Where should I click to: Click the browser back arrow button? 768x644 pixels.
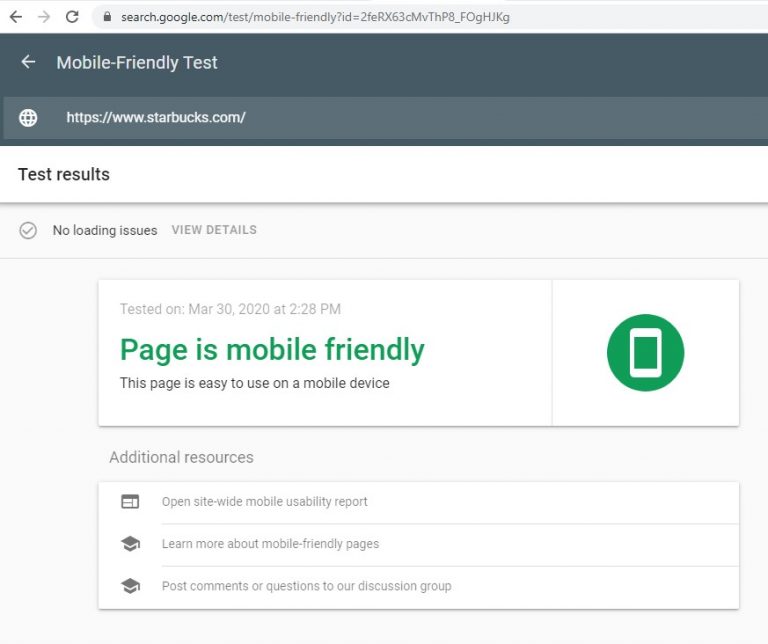15,17
